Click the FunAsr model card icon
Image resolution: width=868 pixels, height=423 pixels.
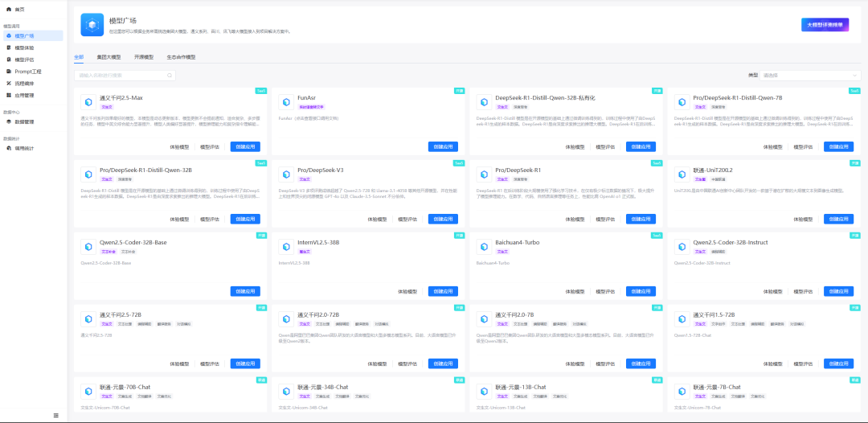tap(285, 102)
